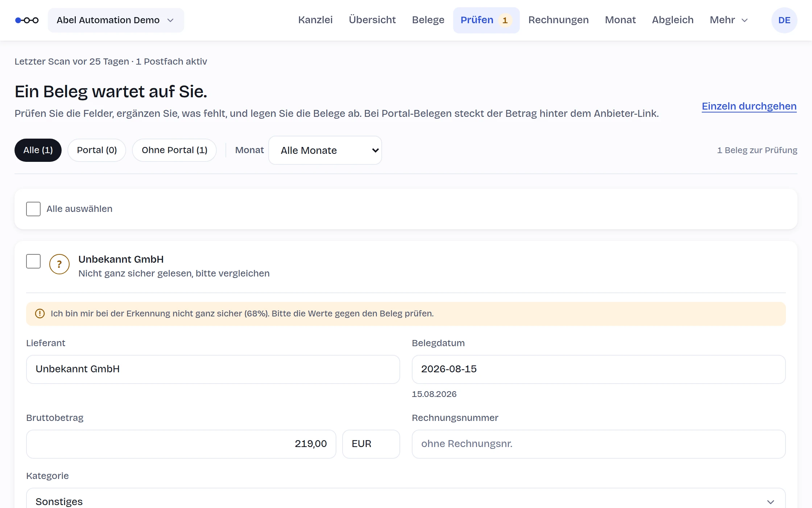Click the app logo icon

27,20
